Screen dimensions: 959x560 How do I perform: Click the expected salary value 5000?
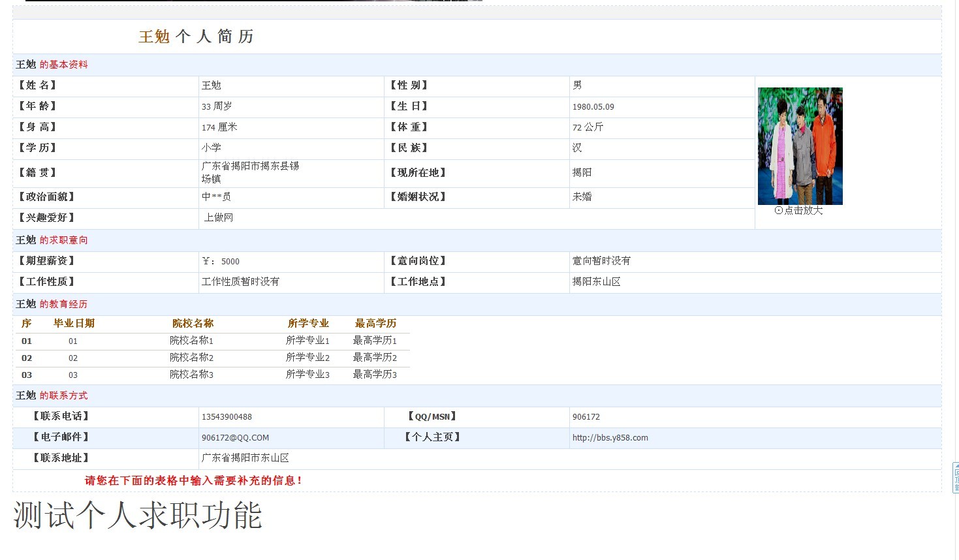pos(230,262)
